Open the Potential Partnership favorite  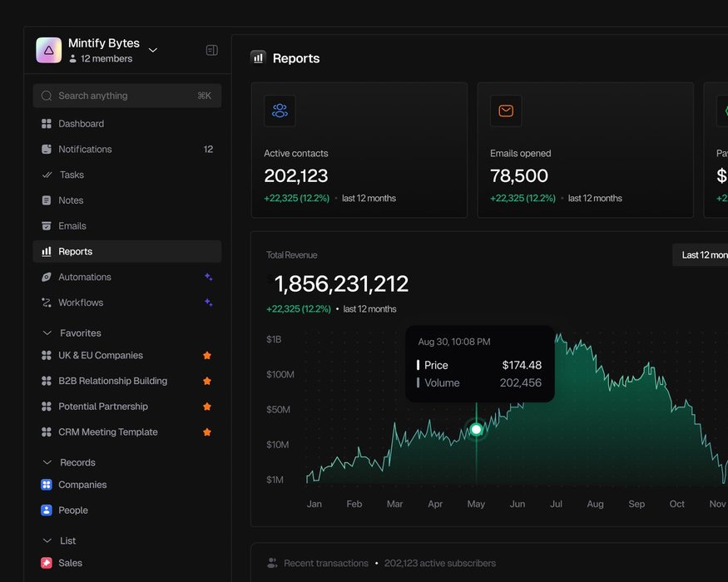[103, 407]
